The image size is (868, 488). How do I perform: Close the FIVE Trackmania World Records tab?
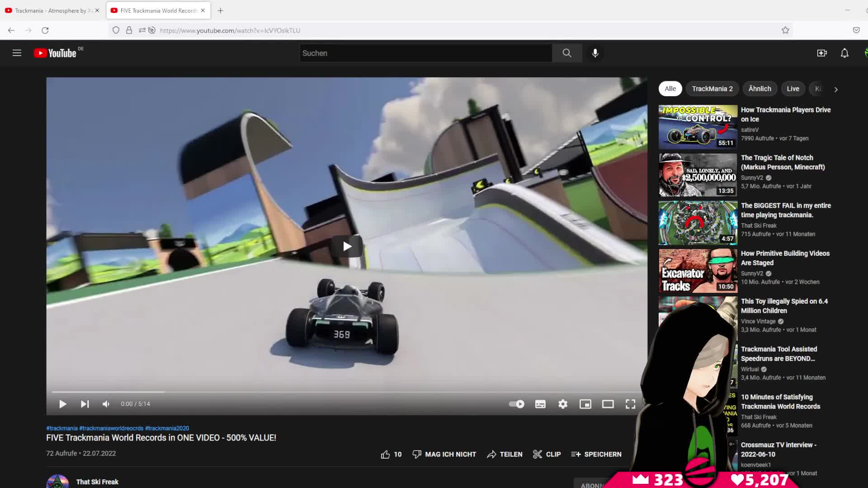[203, 10]
